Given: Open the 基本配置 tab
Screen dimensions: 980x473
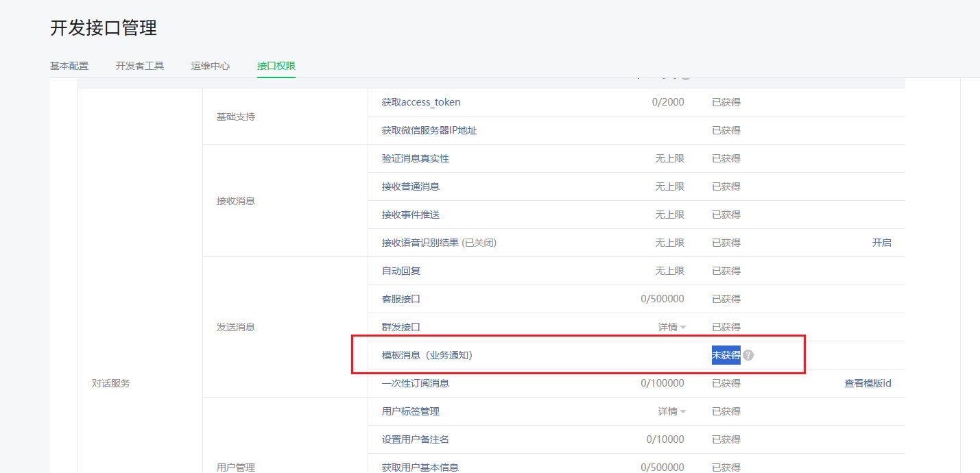Looking at the screenshot, I should tap(69, 66).
